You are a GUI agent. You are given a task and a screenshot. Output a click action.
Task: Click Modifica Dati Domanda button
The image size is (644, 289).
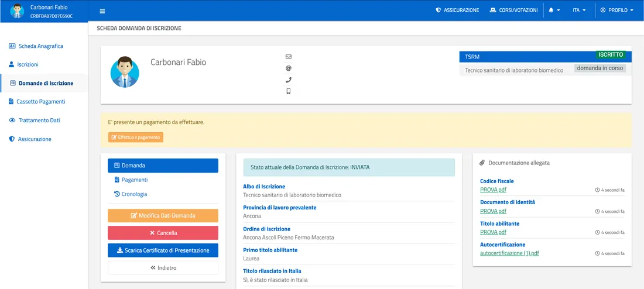(163, 215)
